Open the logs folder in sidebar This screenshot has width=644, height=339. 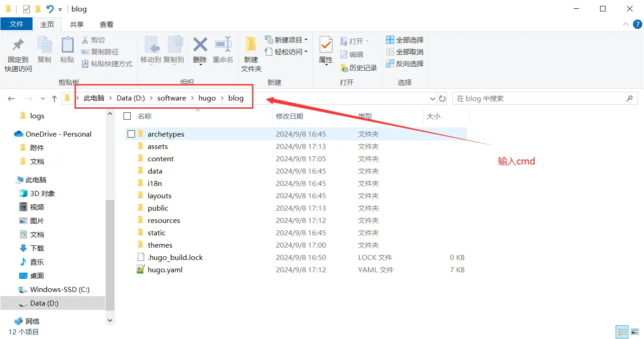[32, 116]
